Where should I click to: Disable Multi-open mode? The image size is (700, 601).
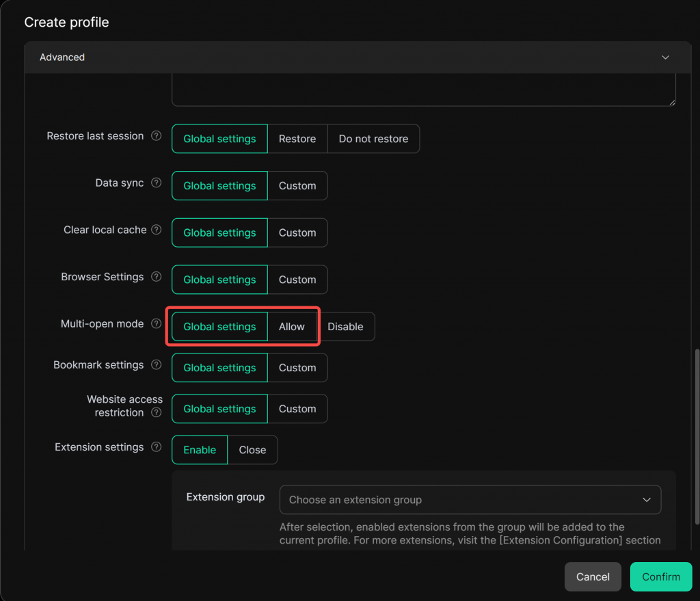tap(345, 327)
